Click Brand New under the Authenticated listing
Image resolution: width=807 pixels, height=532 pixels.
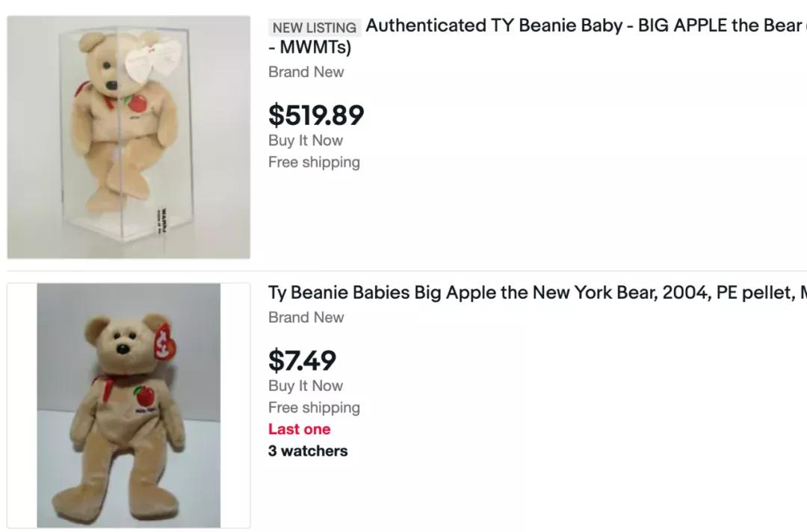point(306,72)
